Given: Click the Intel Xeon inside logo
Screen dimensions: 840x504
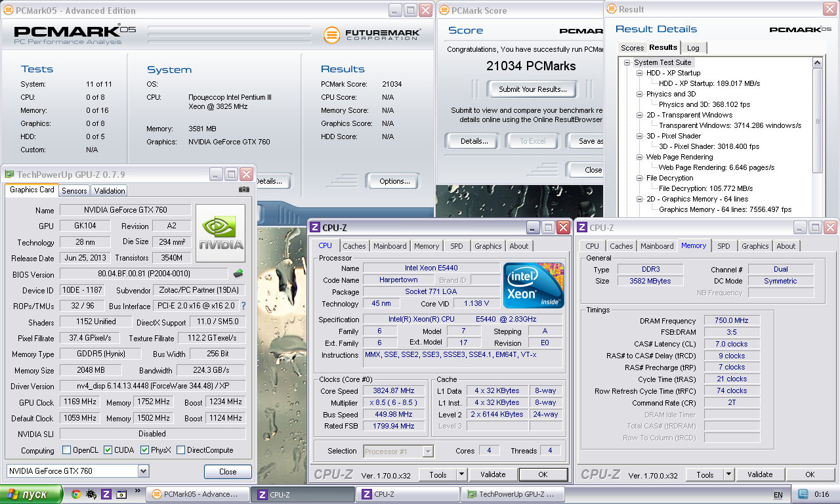Looking at the screenshot, I should pos(534,285).
